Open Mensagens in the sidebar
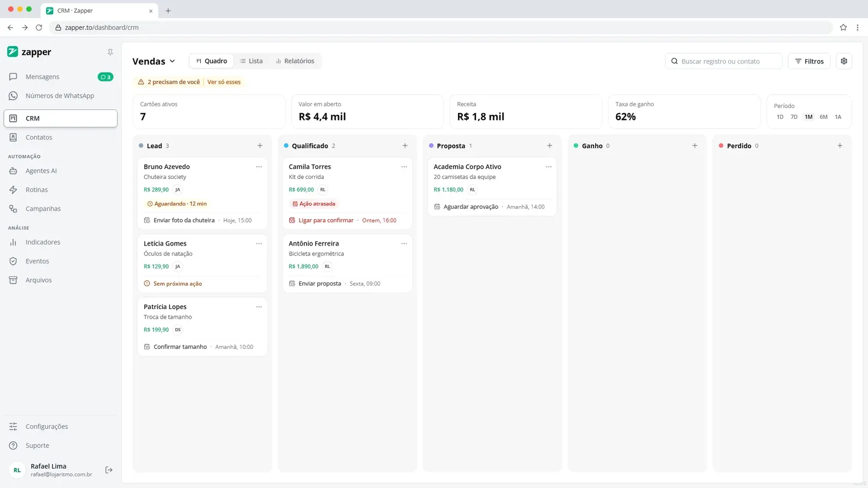Viewport: 868px width, 488px height. click(x=60, y=77)
